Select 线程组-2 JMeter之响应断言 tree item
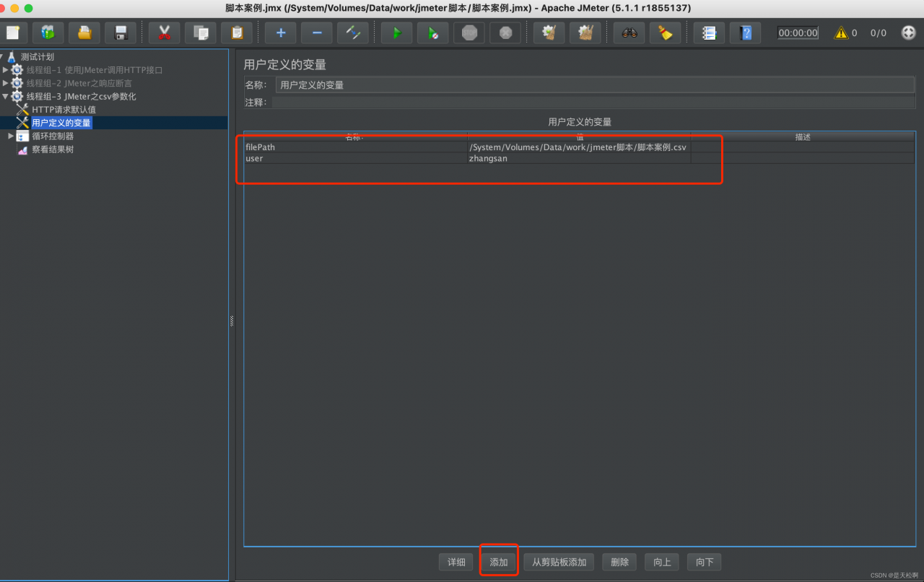Image resolution: width=924 pixels, height=582 pixels. [x=79, y=83]
